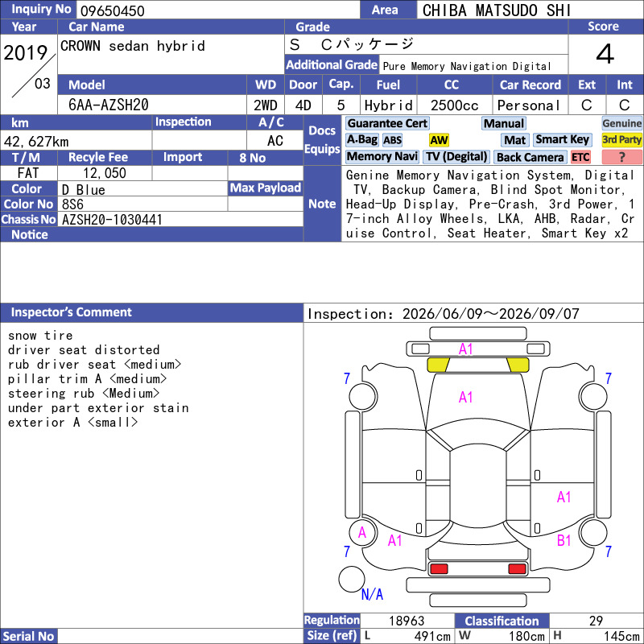Click the width value 180cm
Screen dimensions: 644x644
click(526, 636)
